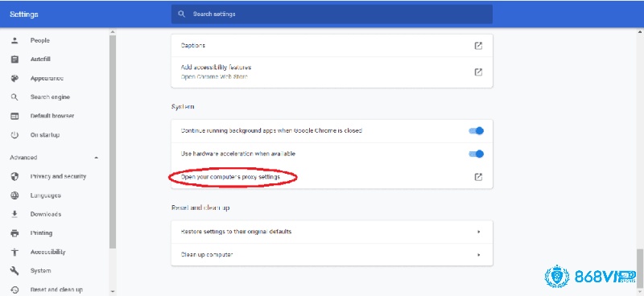Screen dimensions: 644x296
Task: Click the Reset and clean up clock icon
Action: [14, 290]
